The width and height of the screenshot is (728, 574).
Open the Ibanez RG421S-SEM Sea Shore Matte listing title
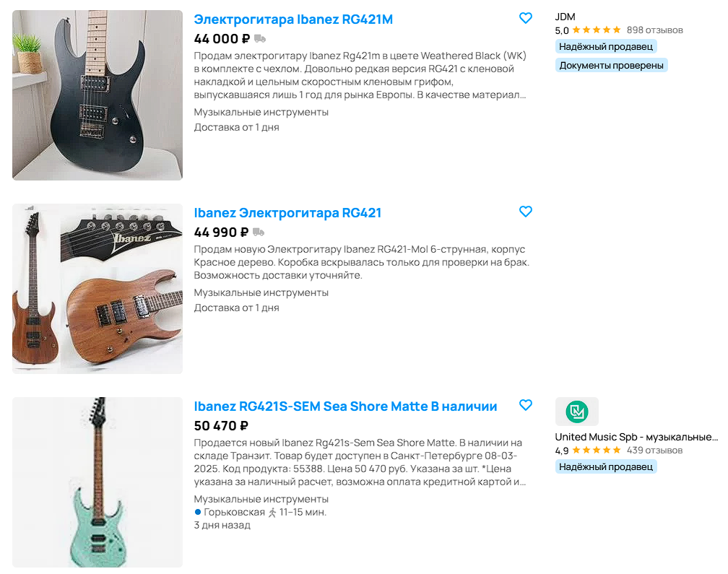pyautogui.click(x=345, y=406)
